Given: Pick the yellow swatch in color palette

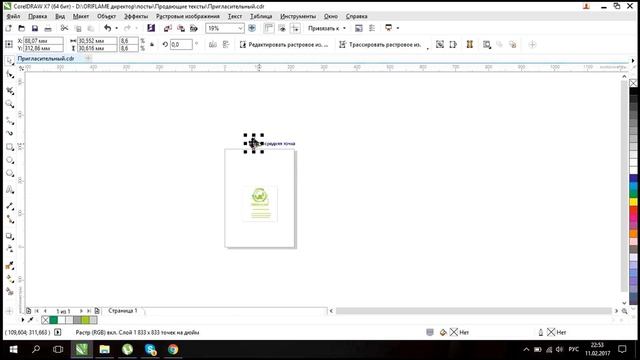Looking at the screenshot, I should click(x=633, y=202).
